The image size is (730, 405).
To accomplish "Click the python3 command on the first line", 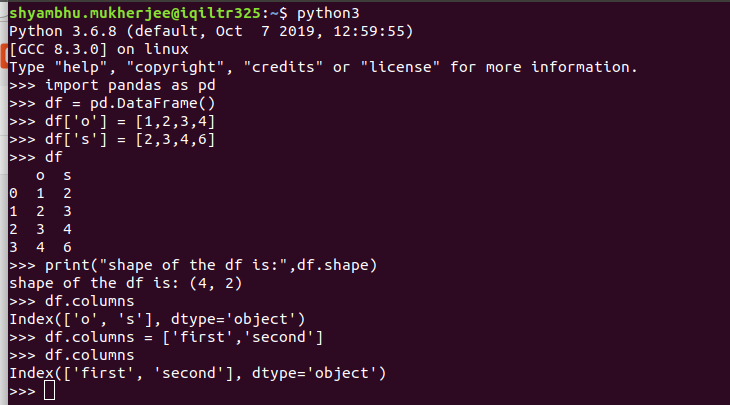I will (328, 13).
